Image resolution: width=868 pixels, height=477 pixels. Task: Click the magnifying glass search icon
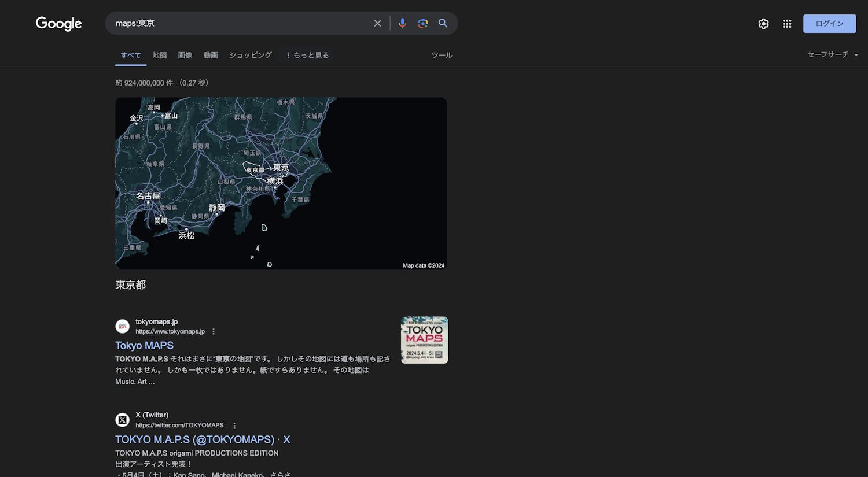click(x=443, y=23)
